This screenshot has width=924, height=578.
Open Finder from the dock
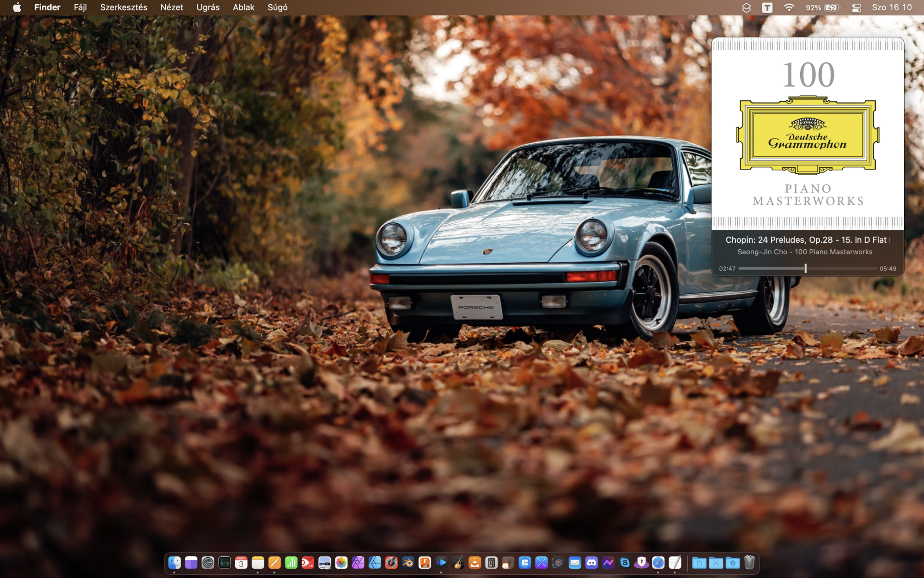174,563
